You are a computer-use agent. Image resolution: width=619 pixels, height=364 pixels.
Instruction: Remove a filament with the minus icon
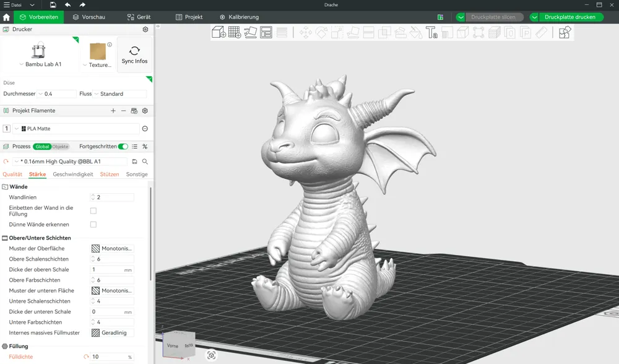coord(124,111)
